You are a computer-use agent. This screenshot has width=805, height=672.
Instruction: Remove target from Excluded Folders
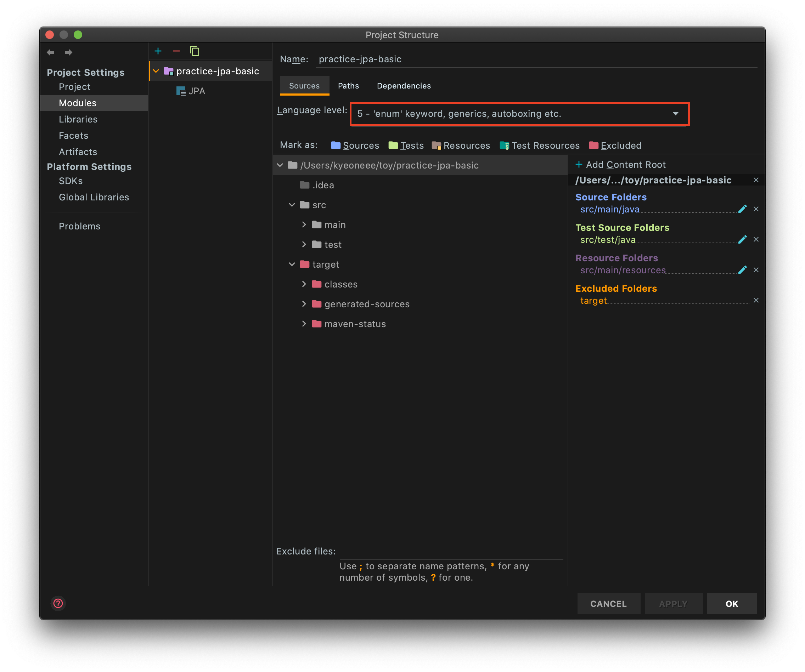(x=756, y=300)
